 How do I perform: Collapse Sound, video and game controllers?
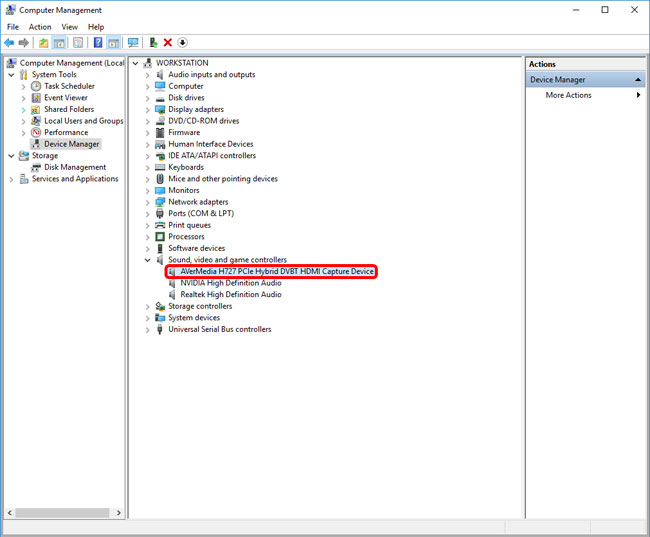coord(147,260)
